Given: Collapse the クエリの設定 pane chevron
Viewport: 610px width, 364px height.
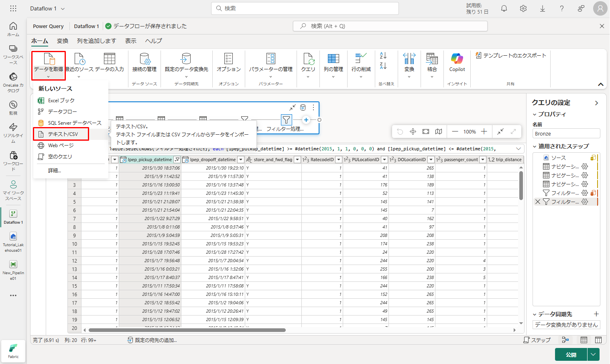Looking at the screenshot, I should [596, 103].
